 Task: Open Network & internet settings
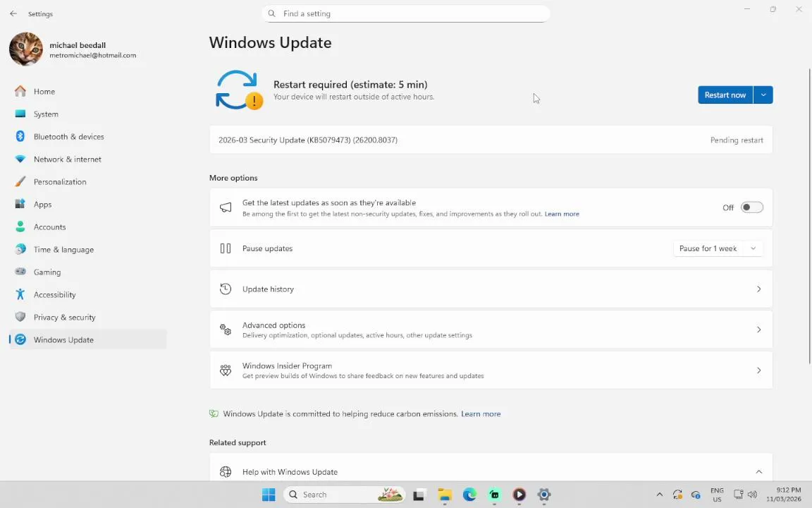click(x=88, y=159)
